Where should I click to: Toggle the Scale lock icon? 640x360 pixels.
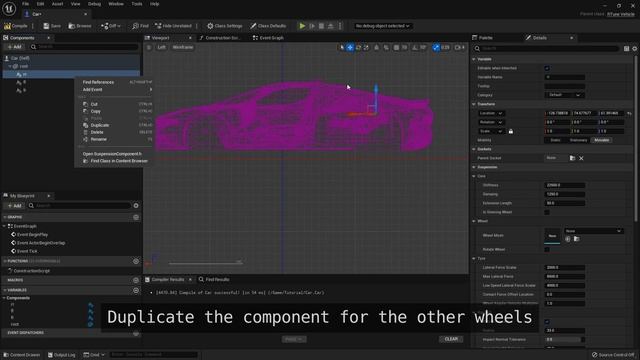[x=511, y=131]
